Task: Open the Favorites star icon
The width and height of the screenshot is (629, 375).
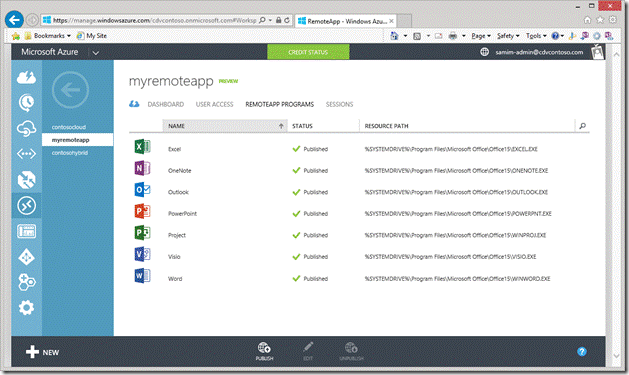Action: pyautogui.click(x=600, y=20)
